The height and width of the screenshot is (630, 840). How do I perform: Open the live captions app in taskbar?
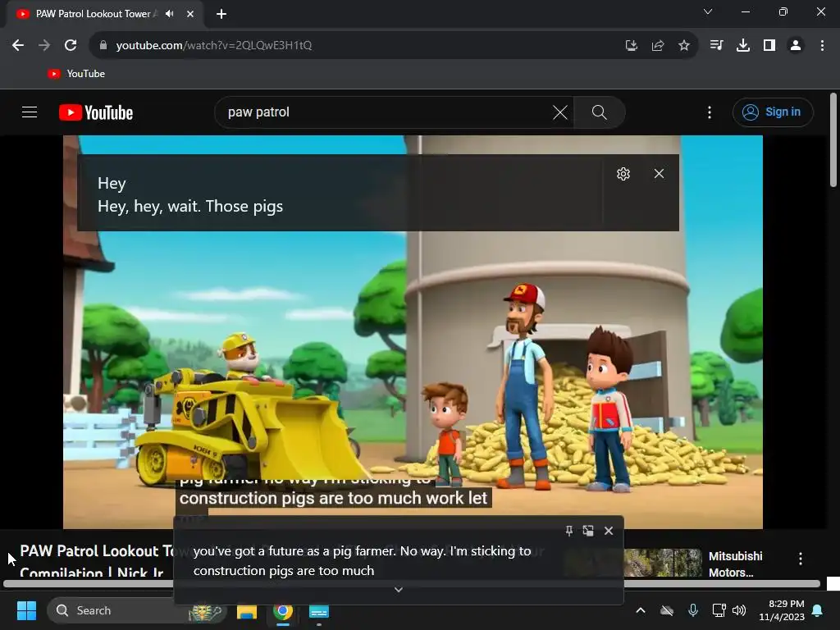click(319, 611)
